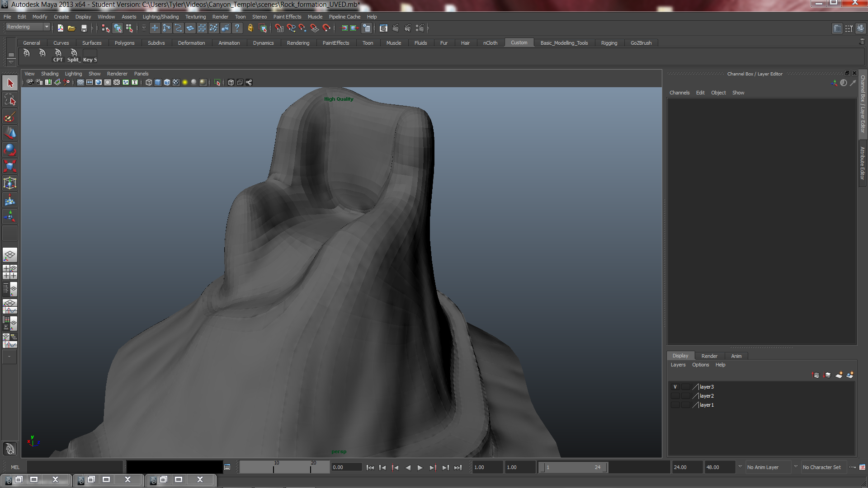Image resolution: width=868 pixels, height=488 pixels.
Task: Go to start of playback range
Action: tap(370, 468)
